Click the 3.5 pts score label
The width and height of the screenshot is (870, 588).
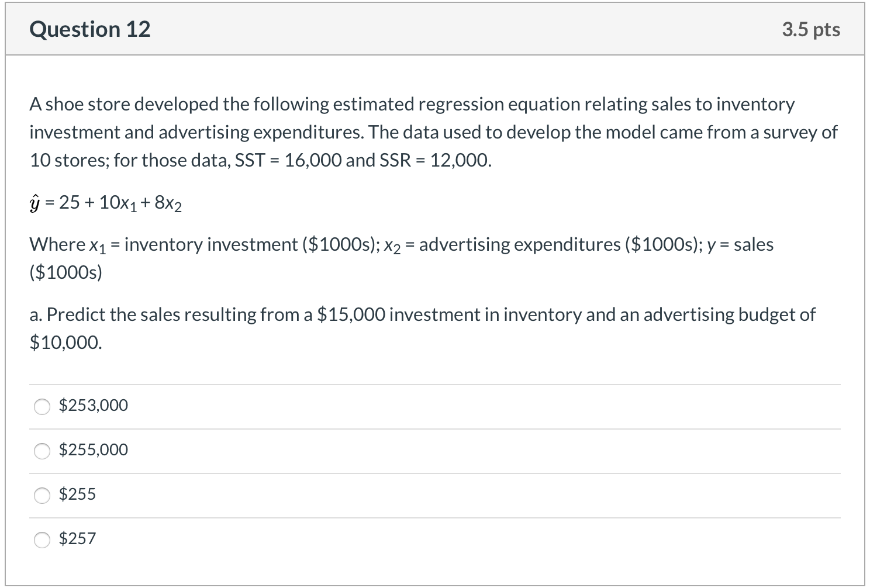[811, 29]
